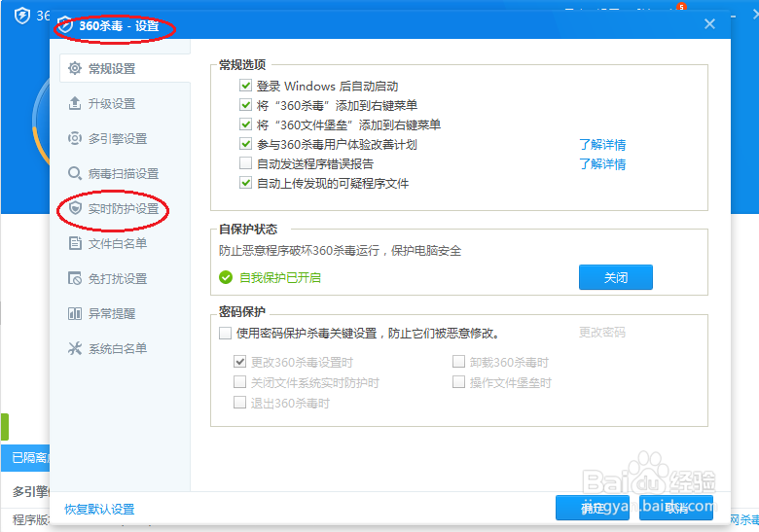Uncheck 登录 Windows 后自动启动
Viewport: 759px width, 532px height.
pyautogui.click(x=245, y=86)
